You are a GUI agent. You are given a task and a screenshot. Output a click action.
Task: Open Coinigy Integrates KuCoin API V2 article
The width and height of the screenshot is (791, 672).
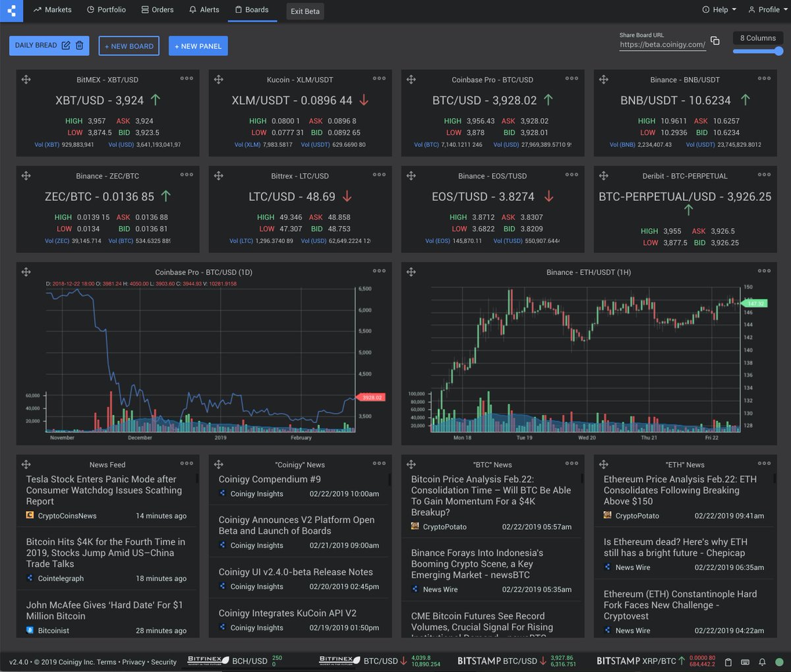coord(287,613)
